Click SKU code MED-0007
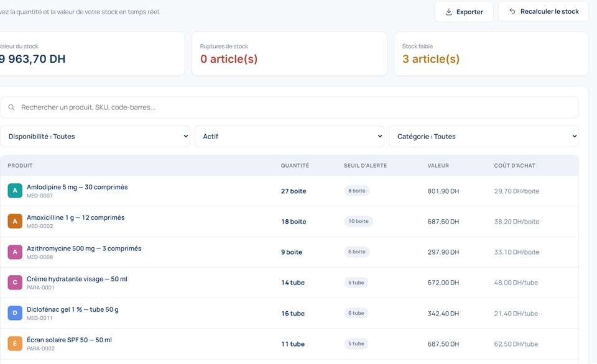 (x=40, y=196)
